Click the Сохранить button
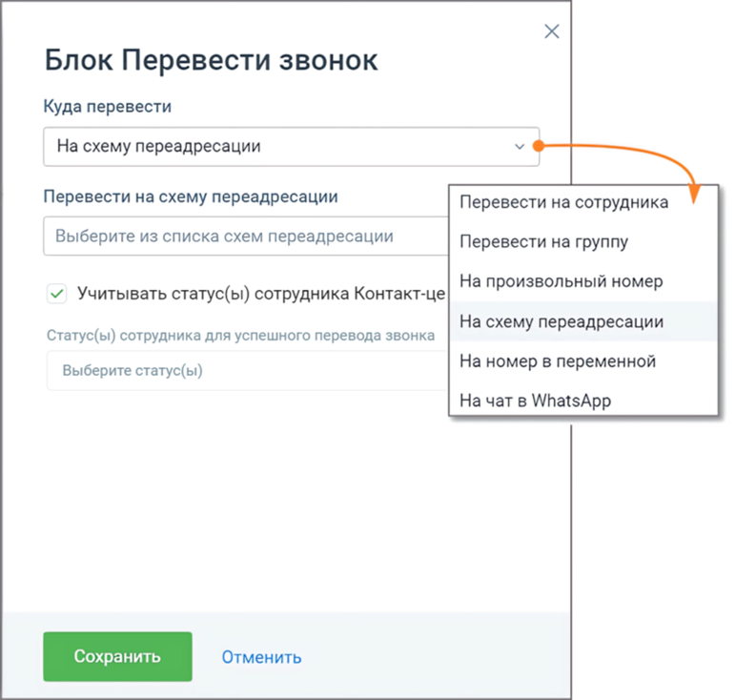 tap(117, 656)
